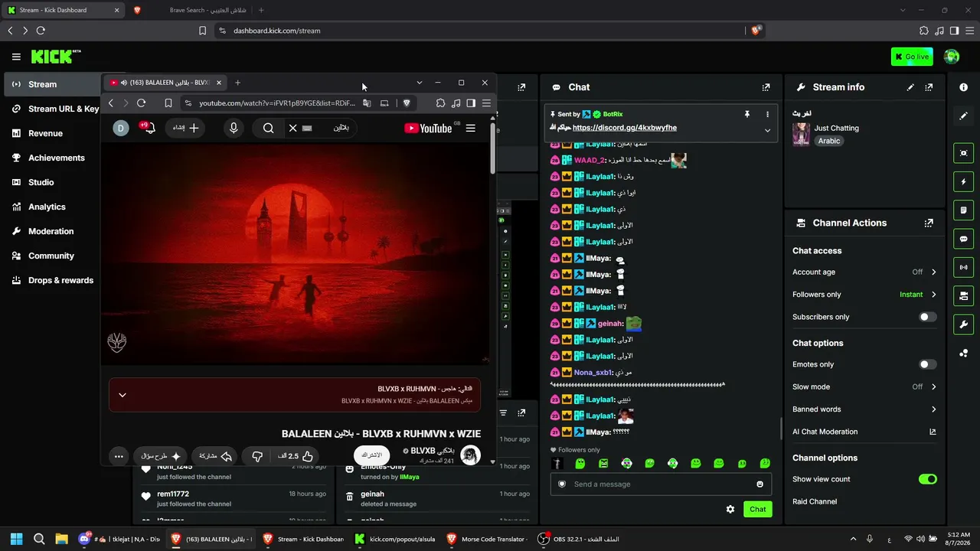Switch to Brave Search browser tab
The width and height of the screenshot is (980, 551).
[188, 10]
